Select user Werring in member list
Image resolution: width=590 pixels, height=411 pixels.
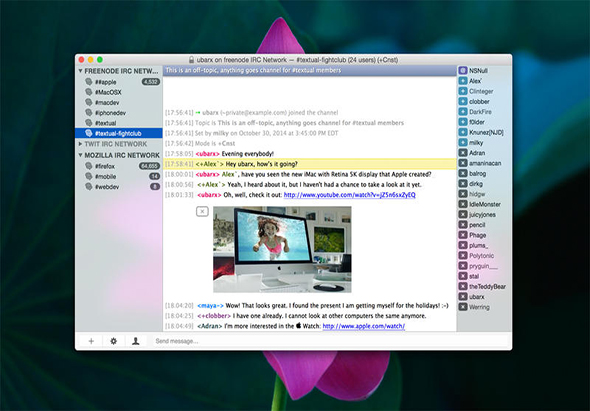coord(484,307)
